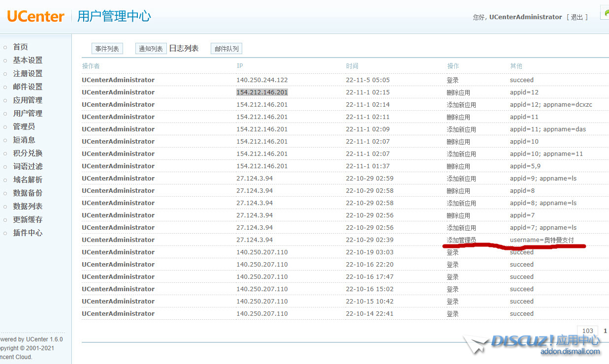Click the highlighted IP 154.212.146.201
609x364 pixels.
[x=262, y=92]
